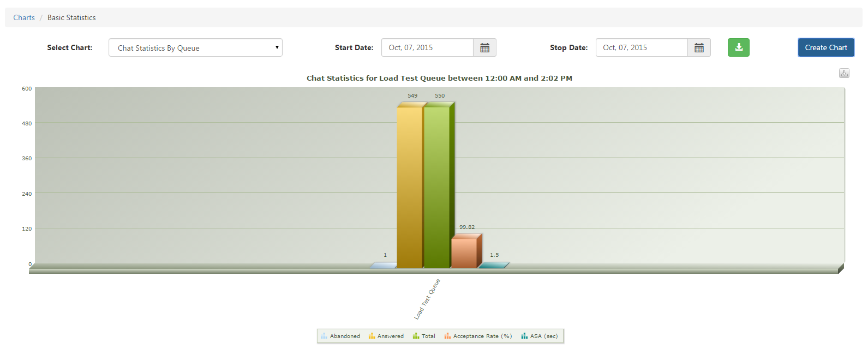The height and width of the screenshot is (356, 868).
Task: Click the Create Chart button
Action: [x=826, y=47]
